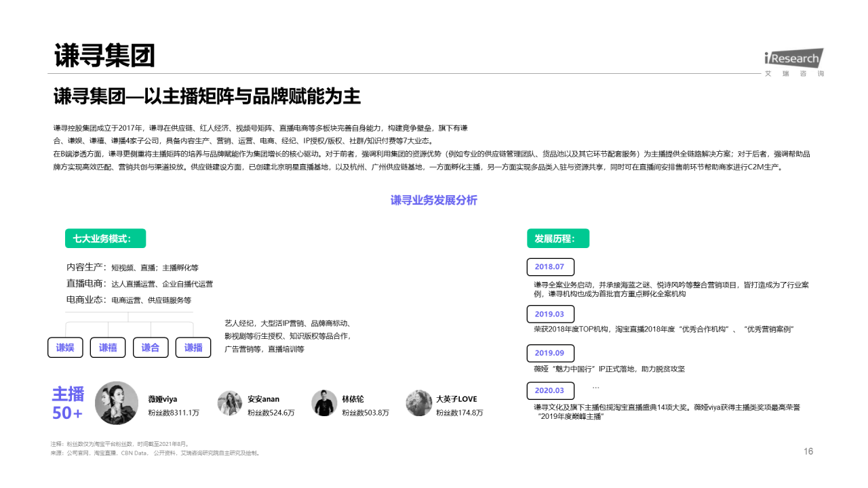
Task: Click the 内容生产 row
Action: 132,268
